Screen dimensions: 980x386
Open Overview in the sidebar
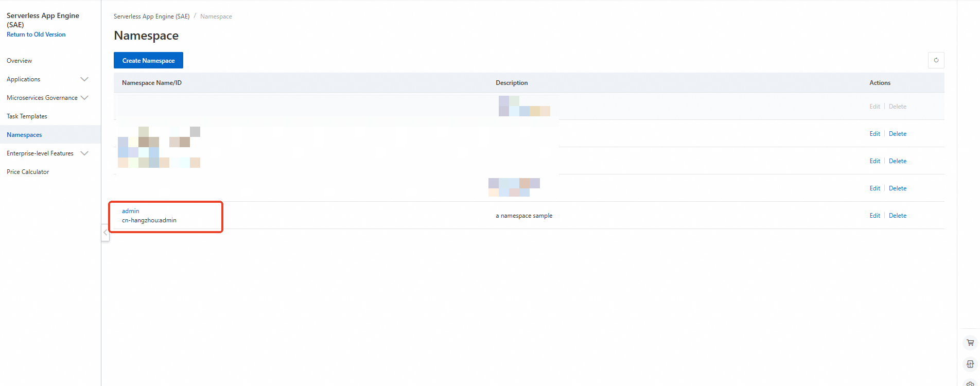coord(19,61)
